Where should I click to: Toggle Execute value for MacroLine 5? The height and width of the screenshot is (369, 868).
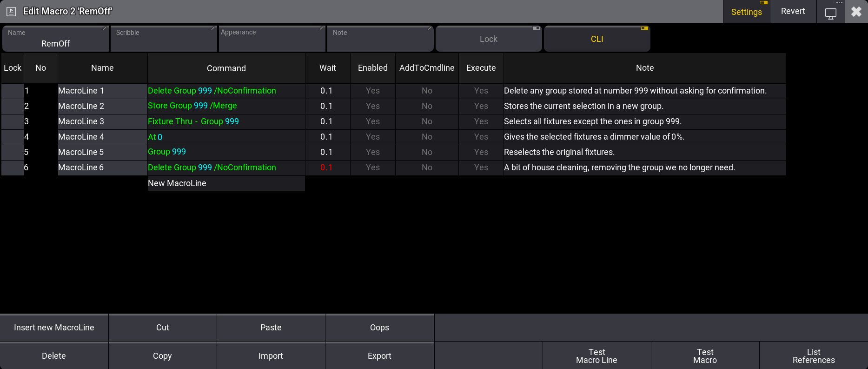click(481, 152)
